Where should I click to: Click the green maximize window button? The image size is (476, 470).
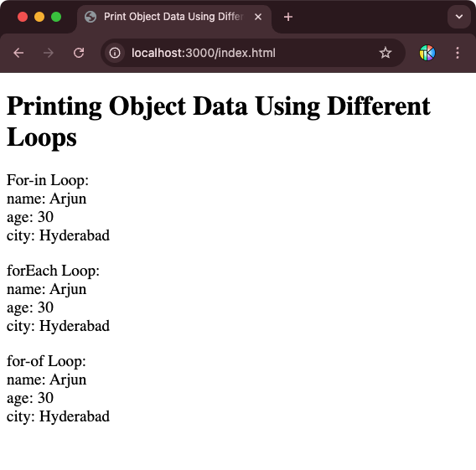coord(56,17)
